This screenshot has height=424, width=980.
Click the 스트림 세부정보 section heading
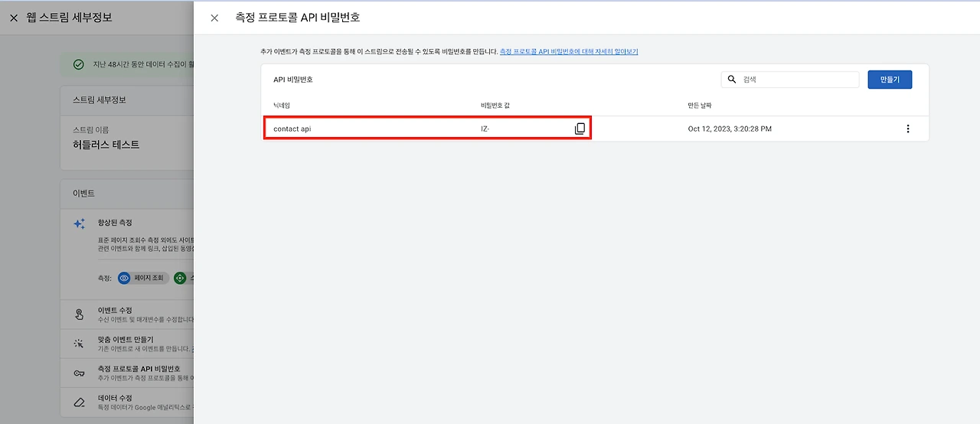[x=100, y=99]
